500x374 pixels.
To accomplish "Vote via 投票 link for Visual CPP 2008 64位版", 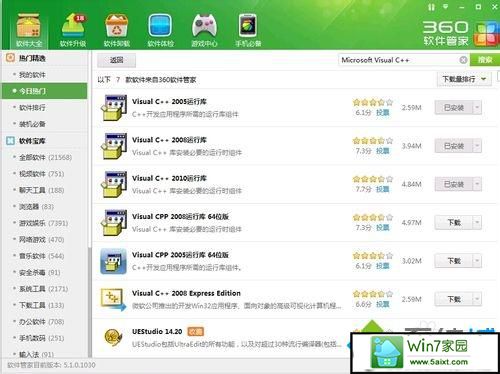I will [383, 228].
